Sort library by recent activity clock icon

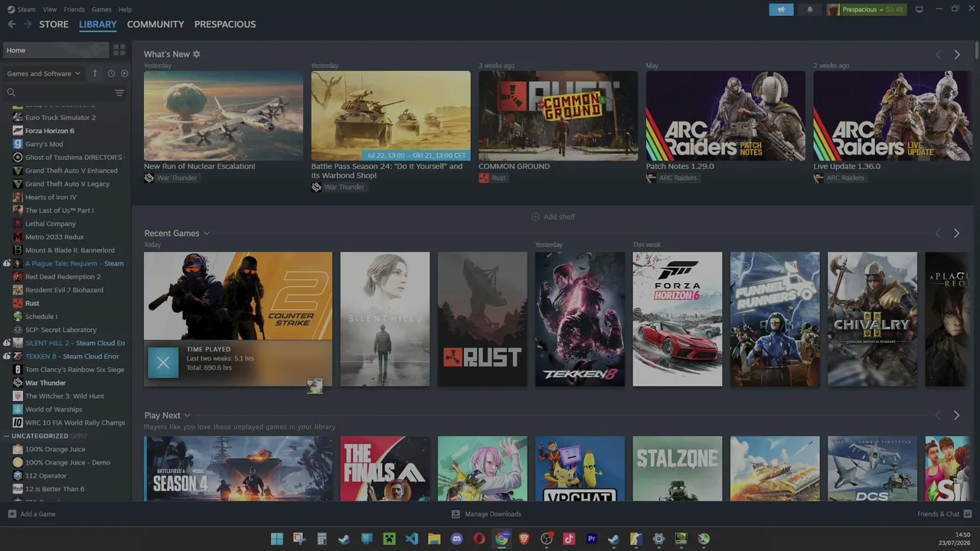[111, 73]
